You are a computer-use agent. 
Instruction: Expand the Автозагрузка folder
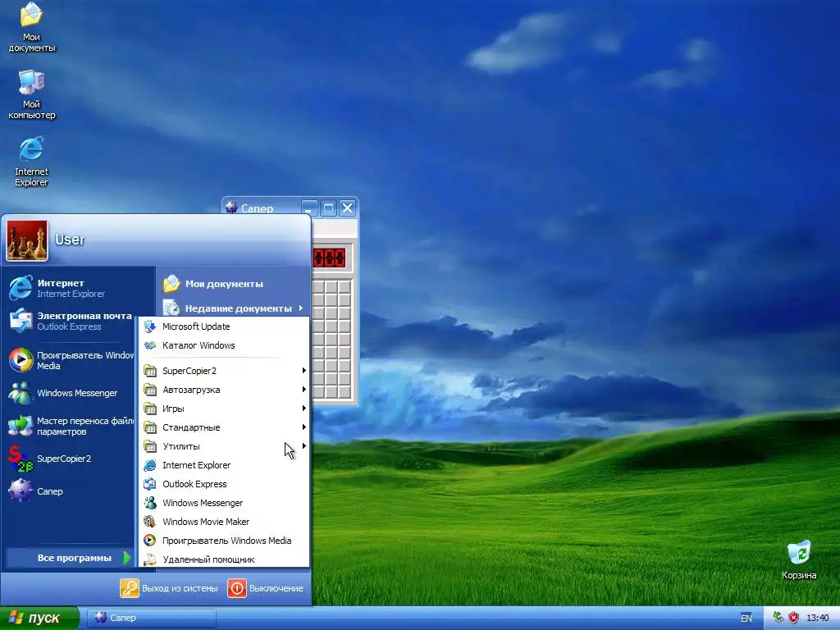(x=224, y=390)
